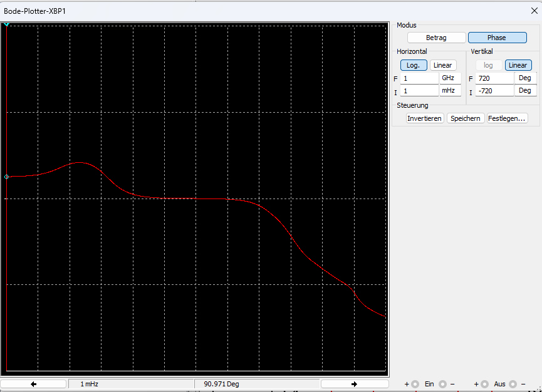This screenshot has width=542, height=392.
Task: Set horizontal axis to Log.
Action: point(414,65)
